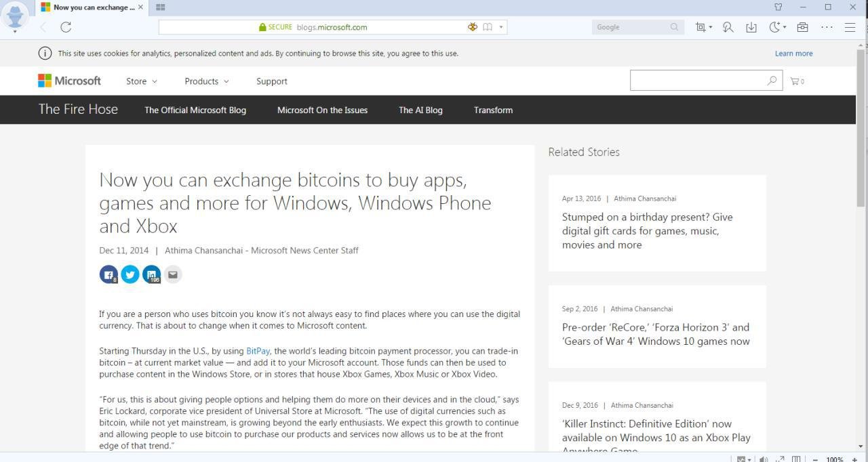Open the skin shirt icon in title bar

pos(778,7)
